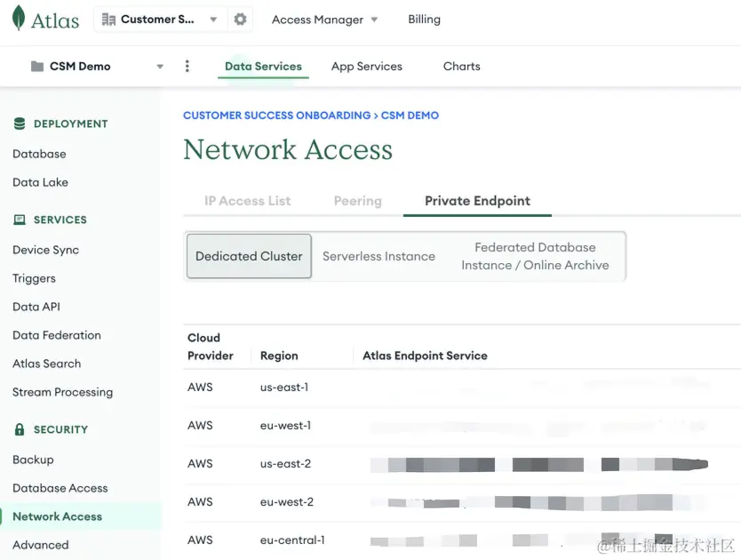Select the eu-west-1 region cell
This screenshot has height=560, width=741.
(285, 425)
